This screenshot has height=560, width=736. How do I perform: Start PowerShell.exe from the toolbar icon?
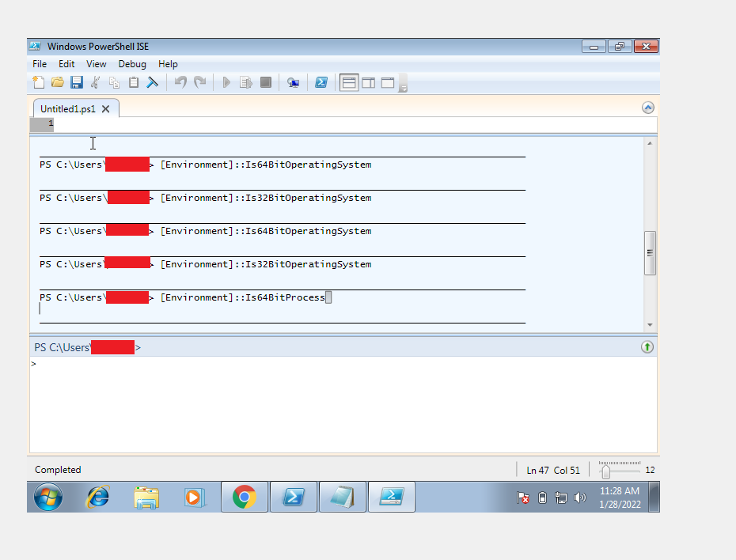321,82
